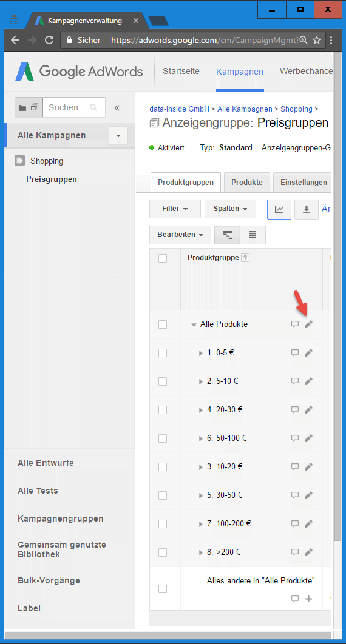This screenshot has width=346, height=644.
Task: Open the Filter dropdown
Action: pyautogui.click(x=175, y=209)
